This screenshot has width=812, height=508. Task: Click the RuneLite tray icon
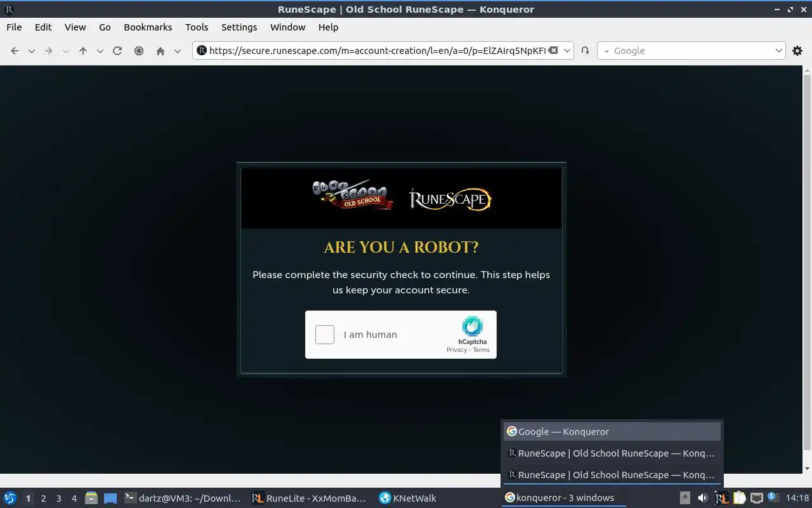(721, 498)
